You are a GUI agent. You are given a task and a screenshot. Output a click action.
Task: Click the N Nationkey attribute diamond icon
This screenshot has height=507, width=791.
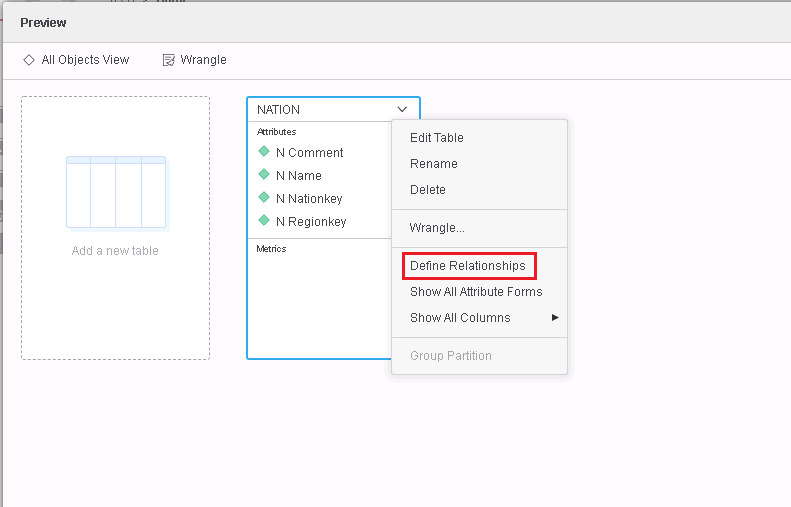click(x=264, y=197)
